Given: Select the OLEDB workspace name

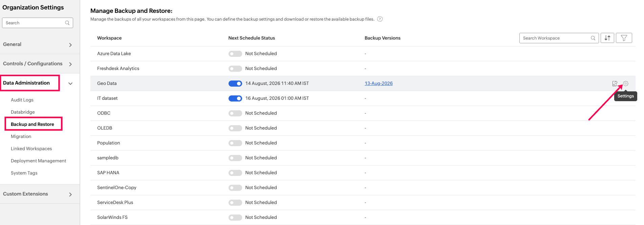Looking at the screenshot, I should click(105, 128).
